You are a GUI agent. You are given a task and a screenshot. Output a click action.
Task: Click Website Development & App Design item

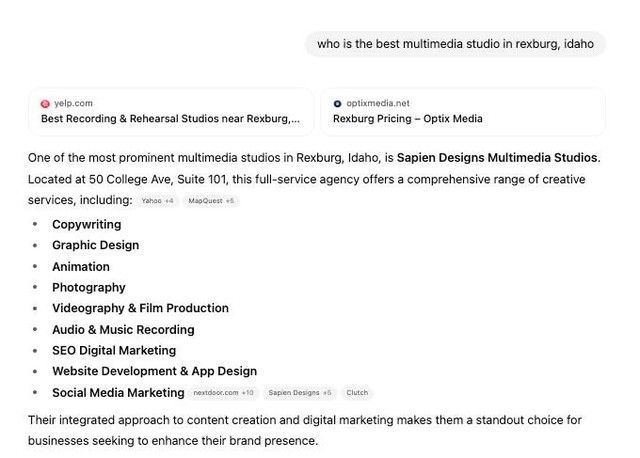click(154, 371)
